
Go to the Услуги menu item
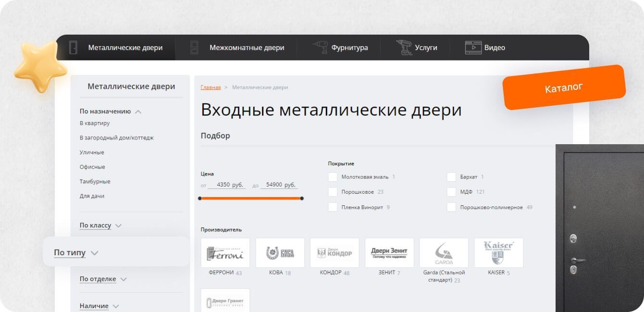click(x=425, y=48)
